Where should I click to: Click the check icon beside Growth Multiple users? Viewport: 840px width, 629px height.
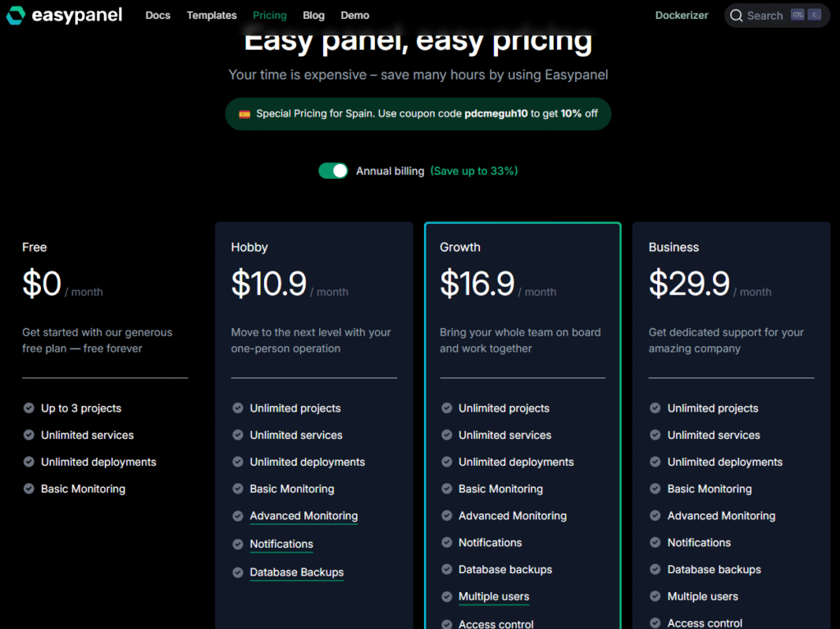pyautogui.click(x=447, y=596)
